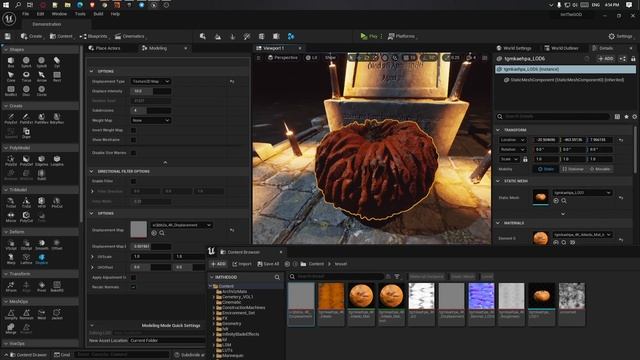640x360 pixels.
Task: Open Windows Start menu
Action: click(6, 5)
